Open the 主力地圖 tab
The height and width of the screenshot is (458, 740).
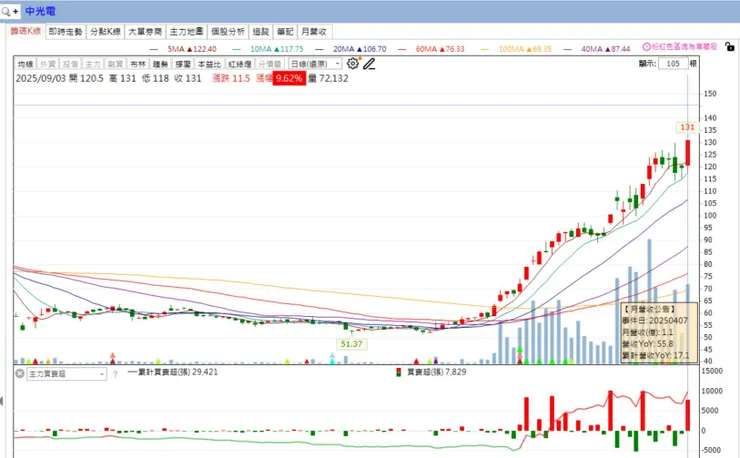[x=186, y=32]
